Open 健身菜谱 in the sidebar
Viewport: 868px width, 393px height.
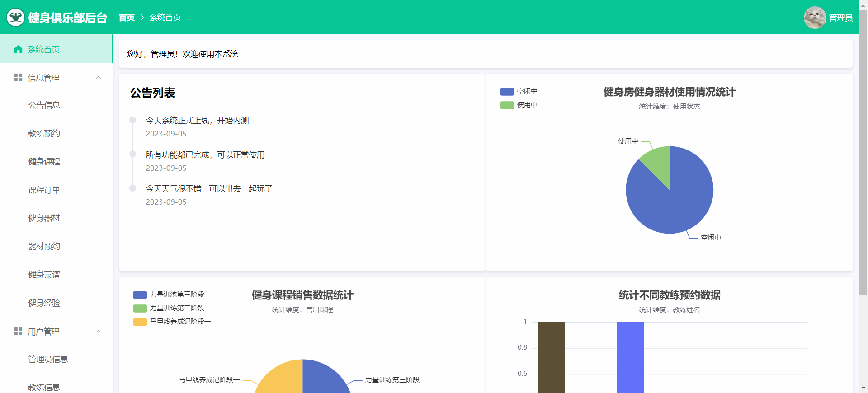[56, 275]
